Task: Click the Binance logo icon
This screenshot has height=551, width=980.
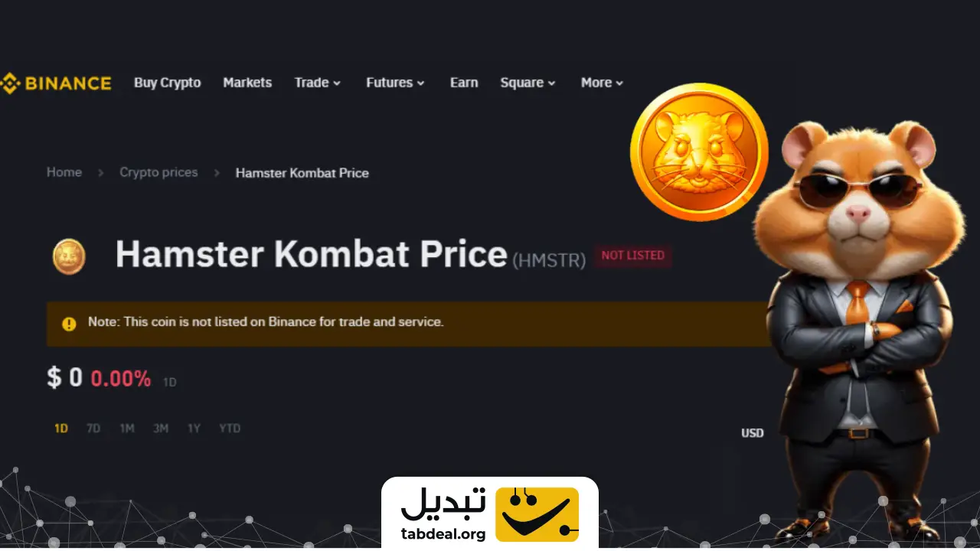Action: [x=9, y=83]
